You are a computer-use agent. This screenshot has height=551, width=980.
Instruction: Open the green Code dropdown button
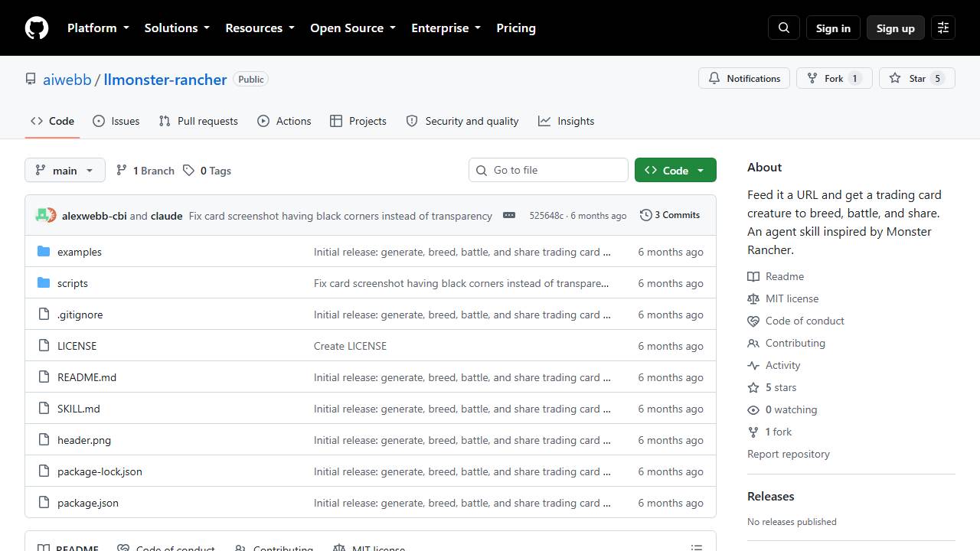[675, 170]
